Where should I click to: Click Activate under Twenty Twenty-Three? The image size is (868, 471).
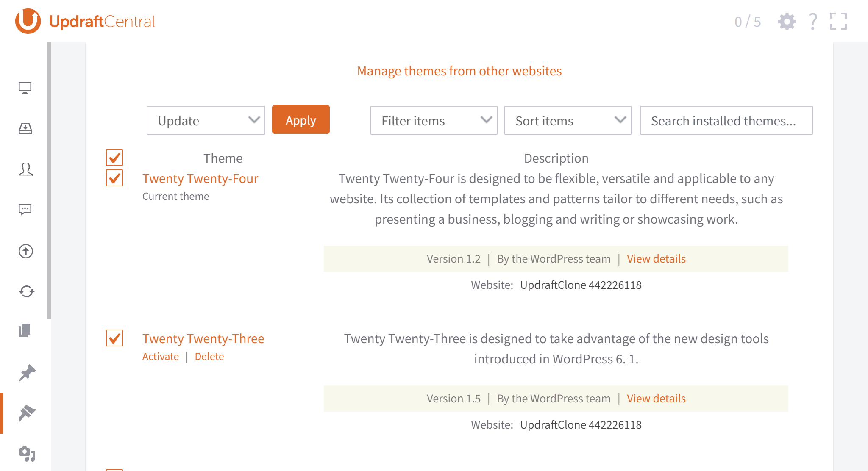click(161, 357)
